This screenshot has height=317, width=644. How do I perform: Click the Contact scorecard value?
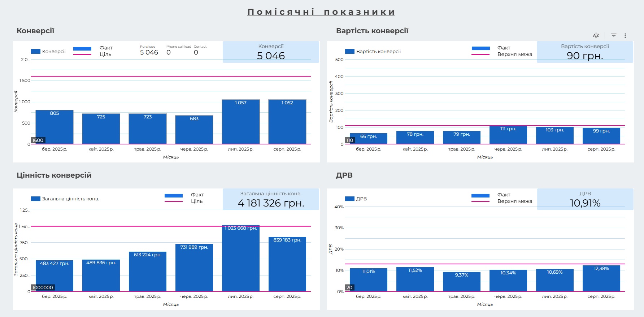[196, 52]
